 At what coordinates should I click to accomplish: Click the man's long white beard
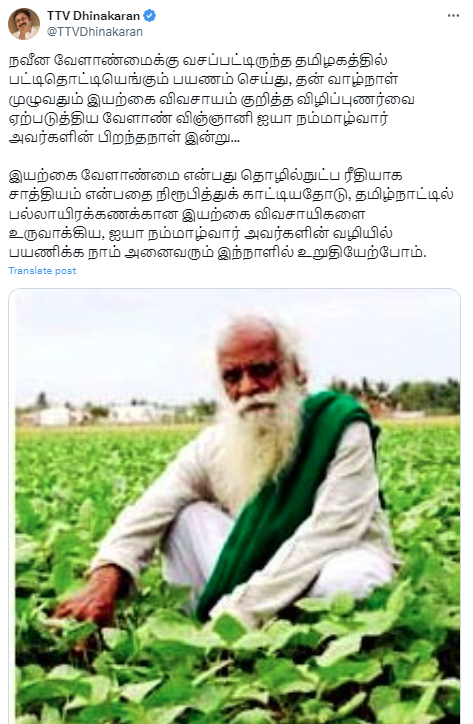(x=262, y=443)
